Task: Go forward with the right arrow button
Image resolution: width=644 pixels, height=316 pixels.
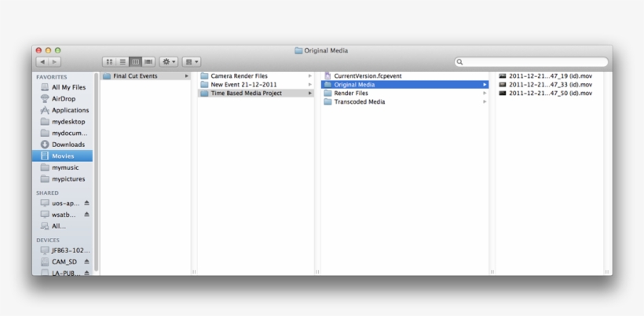Action: [55, 61]
